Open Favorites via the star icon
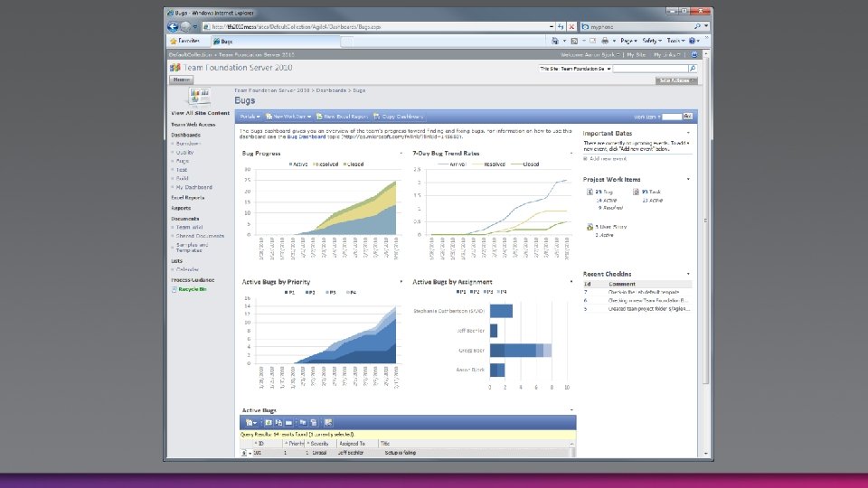This screenshot has width=868, height=488. click(174, 41)
